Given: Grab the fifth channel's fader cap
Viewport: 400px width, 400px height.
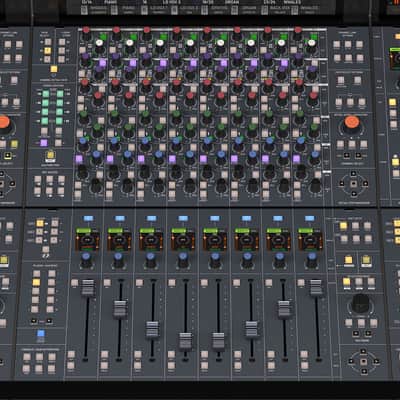Looking at the screenshot, I should (218, 340).
